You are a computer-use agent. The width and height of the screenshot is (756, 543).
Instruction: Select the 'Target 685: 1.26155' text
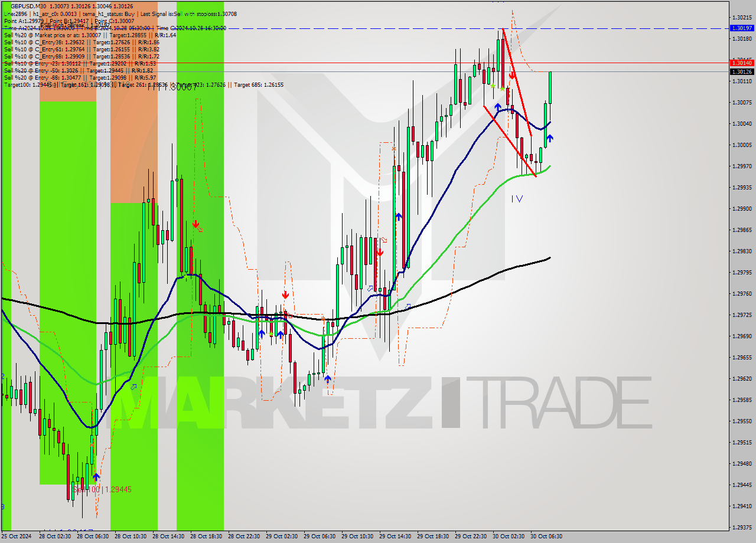tap(259, 84)
